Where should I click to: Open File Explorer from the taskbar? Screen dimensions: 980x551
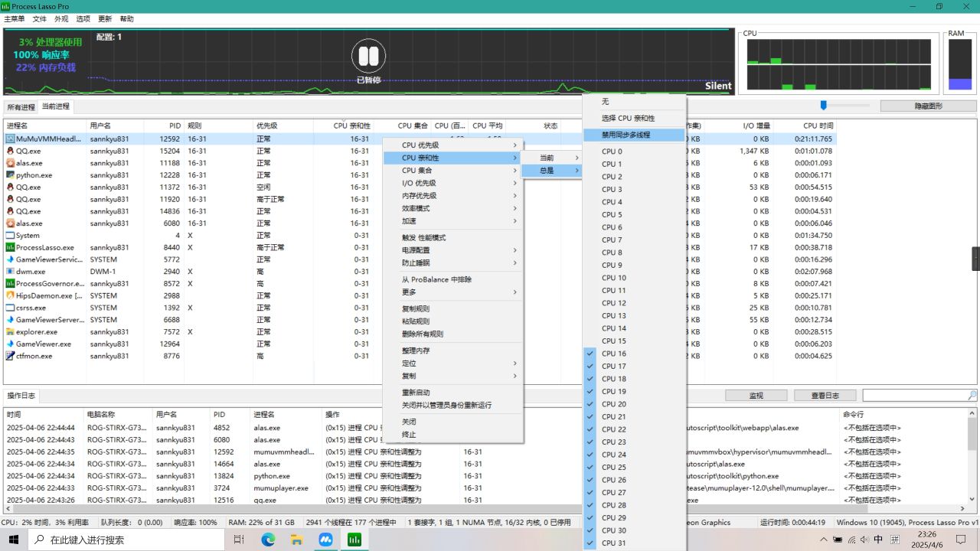point(297,540)
